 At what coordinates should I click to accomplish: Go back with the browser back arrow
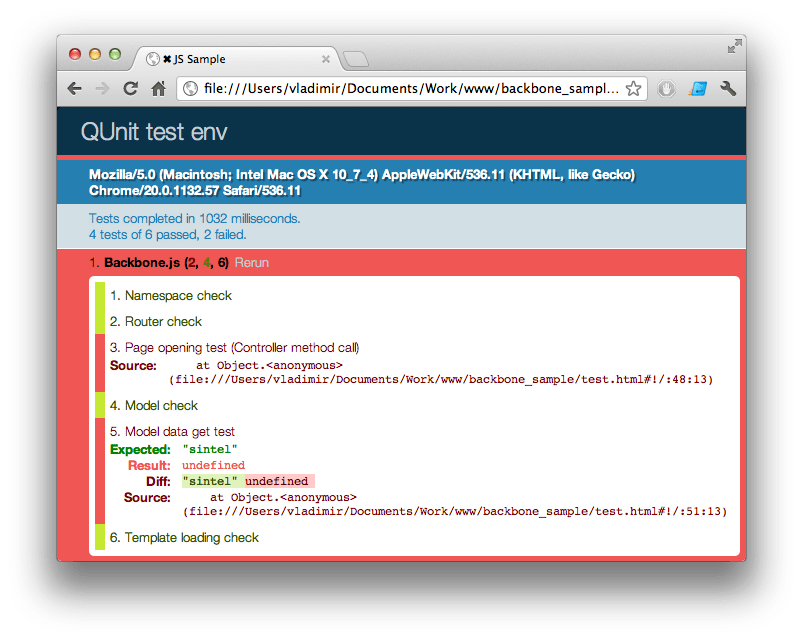pos(75,89)
